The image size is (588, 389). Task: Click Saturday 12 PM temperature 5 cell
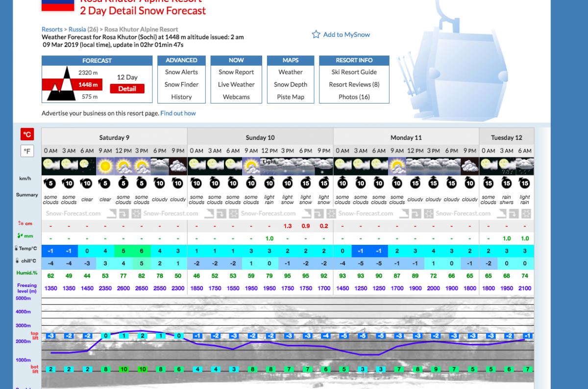(123, 251)
